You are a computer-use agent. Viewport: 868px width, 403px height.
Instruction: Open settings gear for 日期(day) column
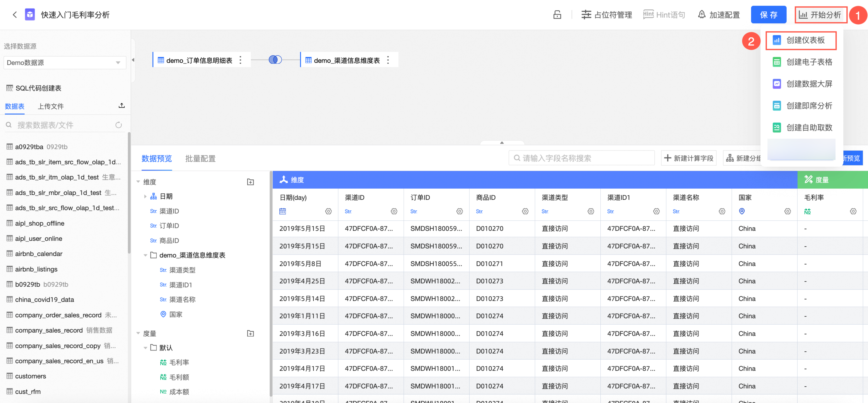[328, 211]
